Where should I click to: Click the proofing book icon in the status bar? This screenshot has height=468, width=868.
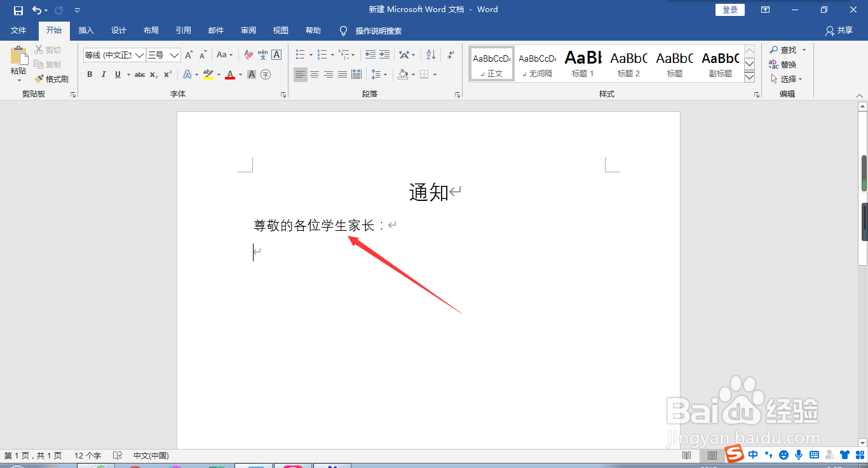click(x=117, y=456)
